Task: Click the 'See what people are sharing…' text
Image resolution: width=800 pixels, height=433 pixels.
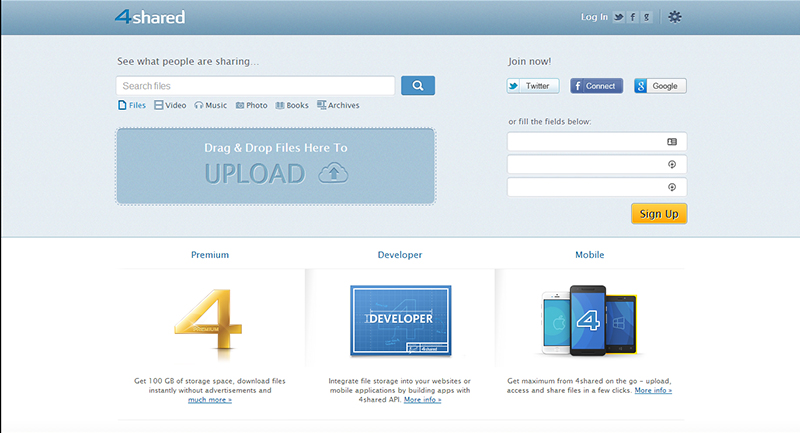Action: (x=188, y=61)
